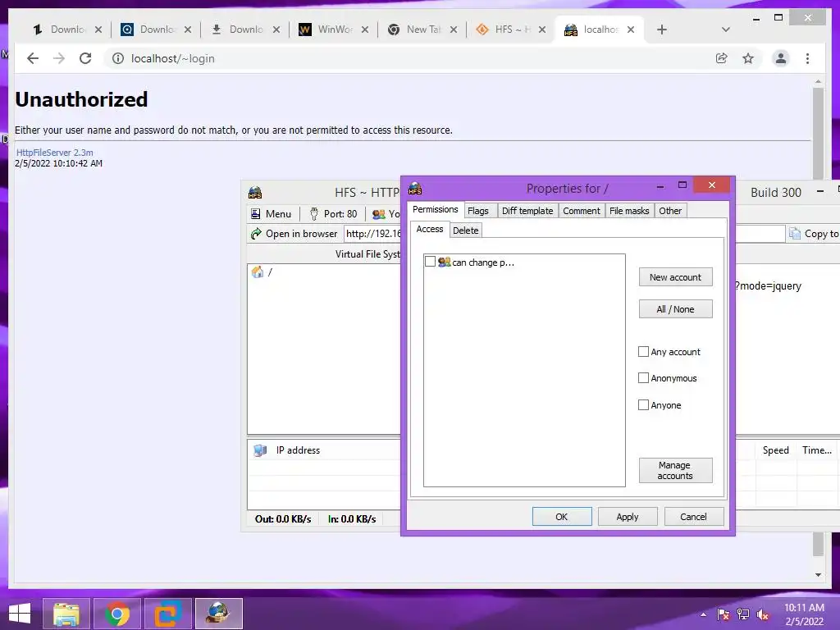Image resolution: width=840 pixels, height=630 pixels.
Task: Open the Diff template tab
Action: [x=527, y=211]
